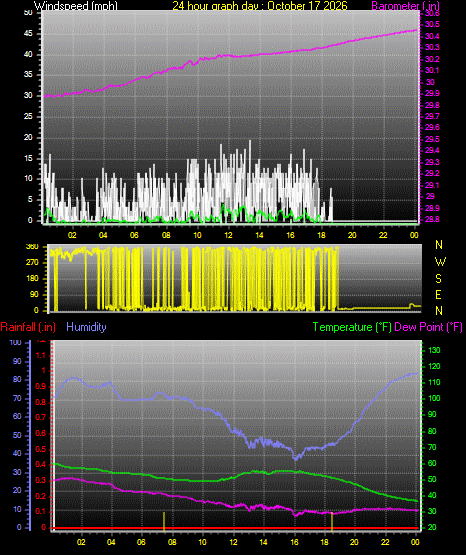This screenshot has height=555, width=466.
Task: Click hour label 14 under the bottom chart
Action: pyautogui.click(x=263, y=542)
